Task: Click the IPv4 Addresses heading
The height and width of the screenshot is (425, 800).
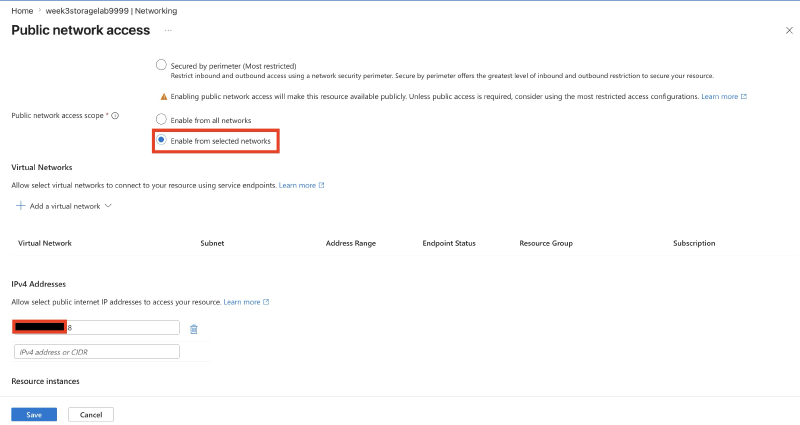Action: pyautogui.click(x=39, y=284)
